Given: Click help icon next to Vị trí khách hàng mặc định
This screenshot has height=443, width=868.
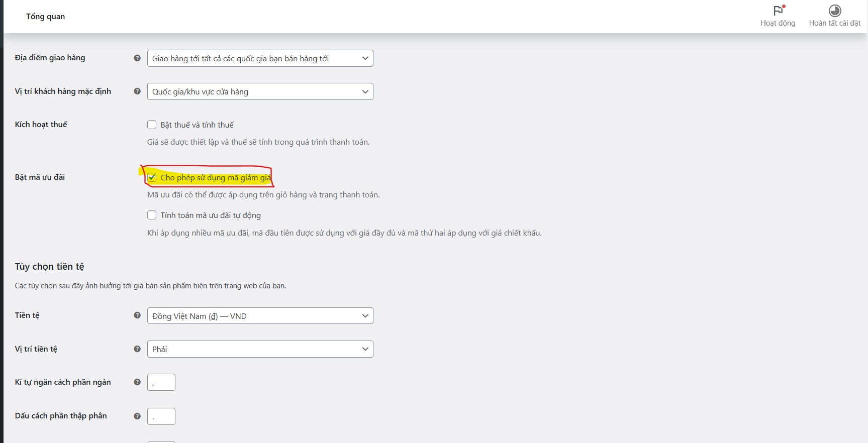Looking at the screenshot, I should 137,91.
